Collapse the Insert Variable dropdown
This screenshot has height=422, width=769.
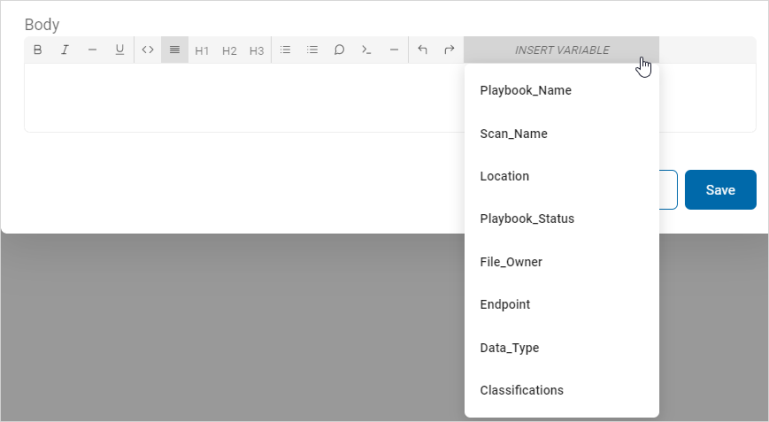point(561,50)
